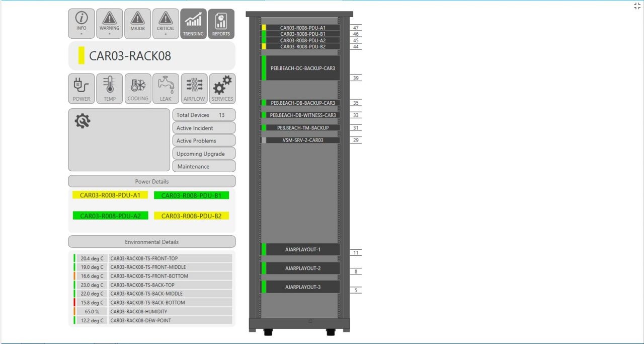Click the 20.4 deg C temperature value
This screenshot has width=644, height=344.
(x=92, y=258)
